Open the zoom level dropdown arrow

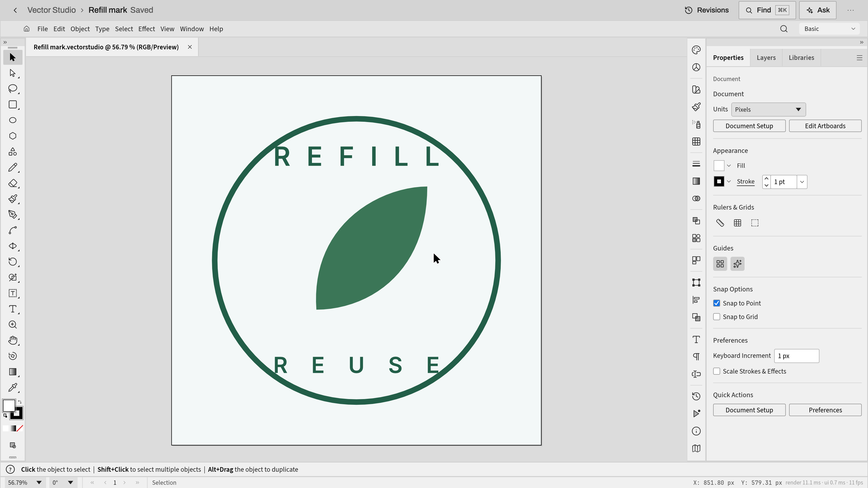pos(39,483)
